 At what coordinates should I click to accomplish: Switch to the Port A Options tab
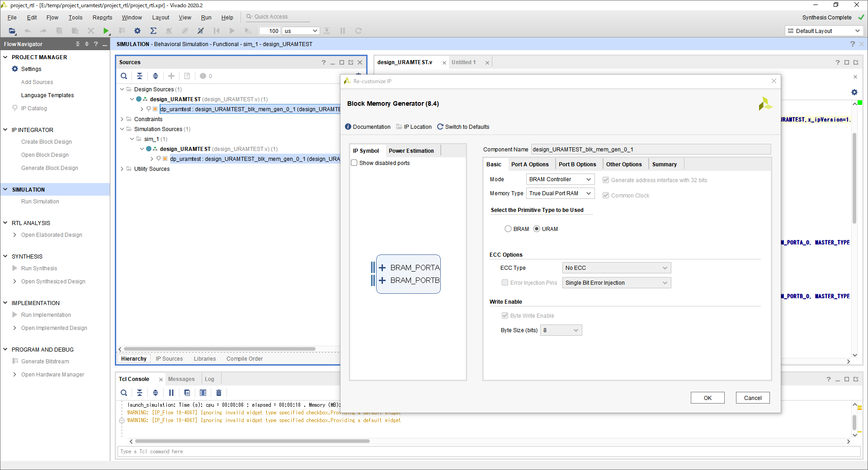(x=530, y=164)
